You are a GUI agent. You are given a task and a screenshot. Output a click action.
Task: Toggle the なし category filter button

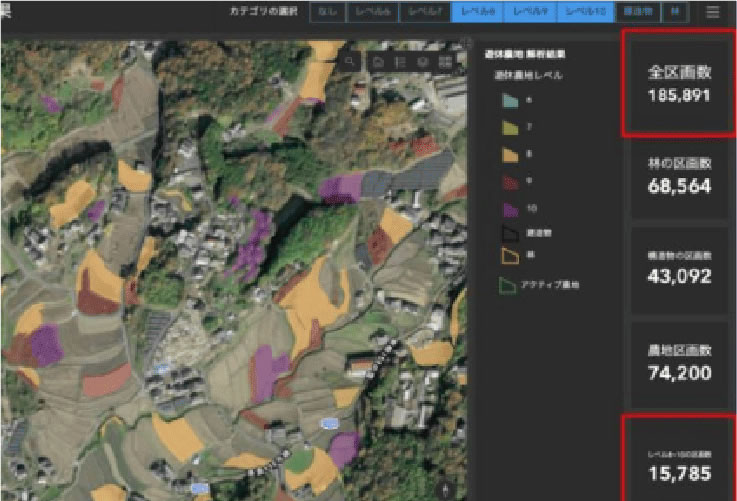click(326, 12)
